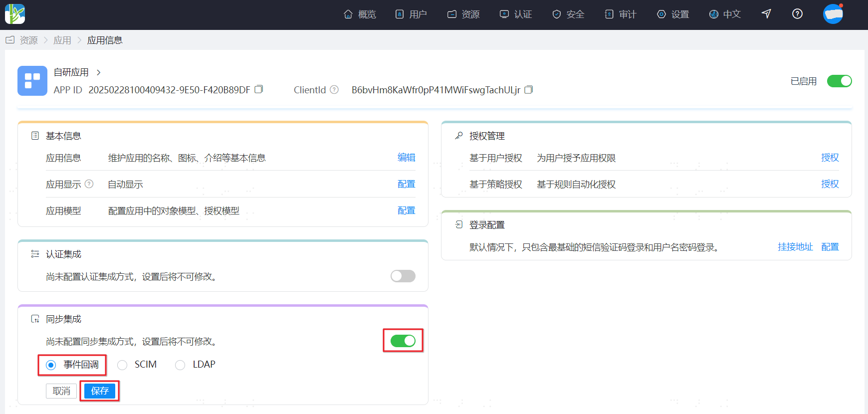Turn off the 同步集成 toggle
Viewport: 868px width, 414px height.
tap(403, 341)
